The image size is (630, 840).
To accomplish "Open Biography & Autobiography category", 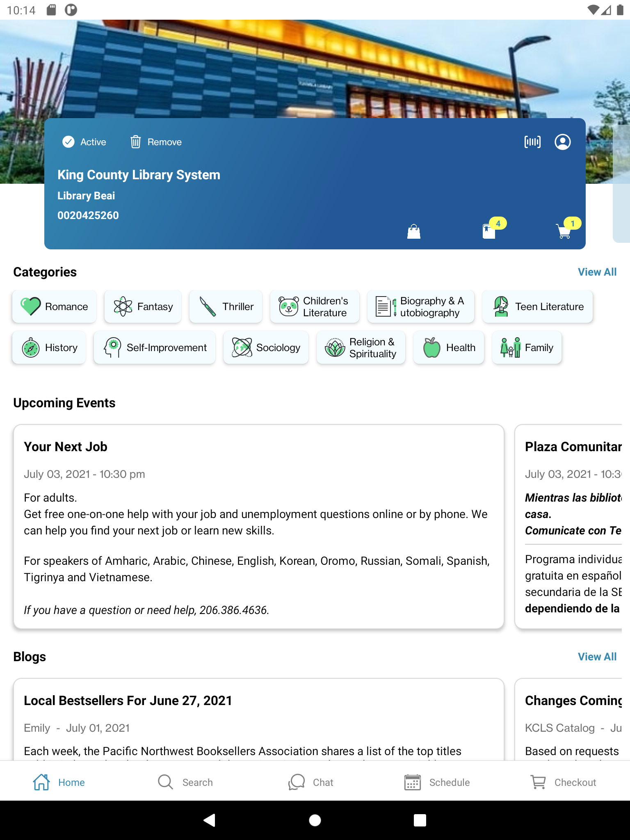I will pos(421,306).
